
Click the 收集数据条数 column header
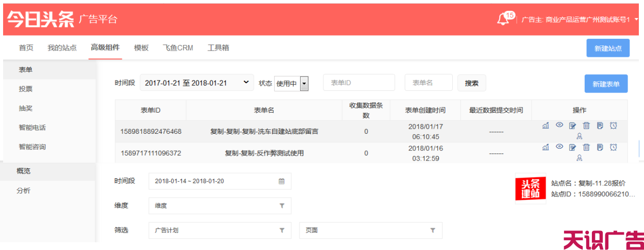(366, 110)
